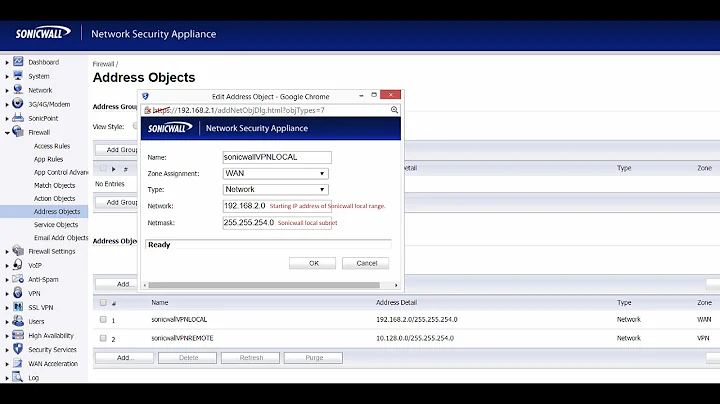720x404 pixels.
Task: Click the Netmask input field
Action: coord(277,223)
